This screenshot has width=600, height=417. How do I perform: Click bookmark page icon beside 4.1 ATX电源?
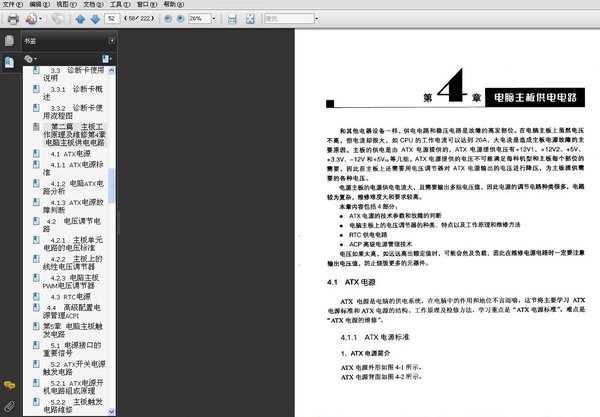point(36,153)
